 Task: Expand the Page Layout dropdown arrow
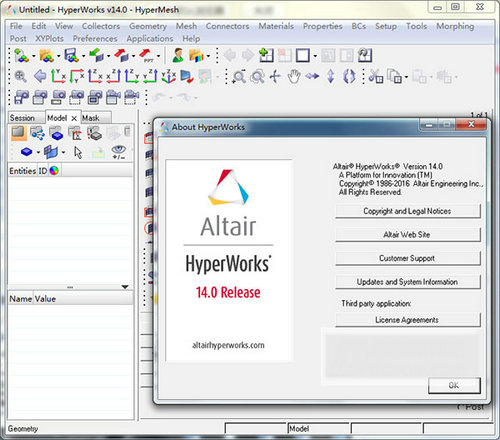tap(315, 56)
